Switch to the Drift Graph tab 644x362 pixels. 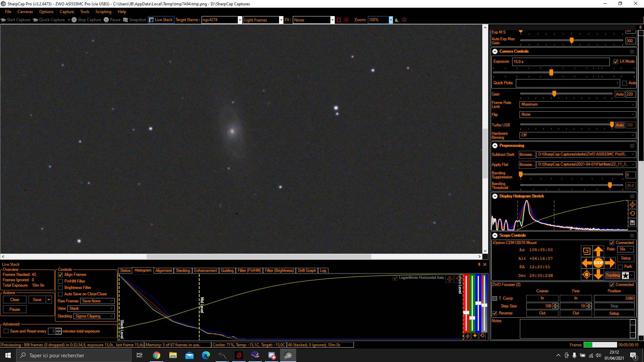[307, 270]
